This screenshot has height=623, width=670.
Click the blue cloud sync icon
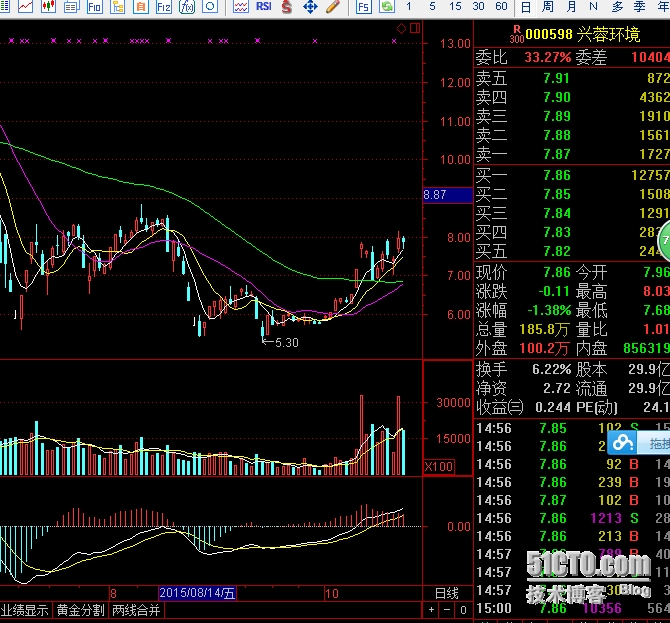pyautogui.click(x=623, y=443)
